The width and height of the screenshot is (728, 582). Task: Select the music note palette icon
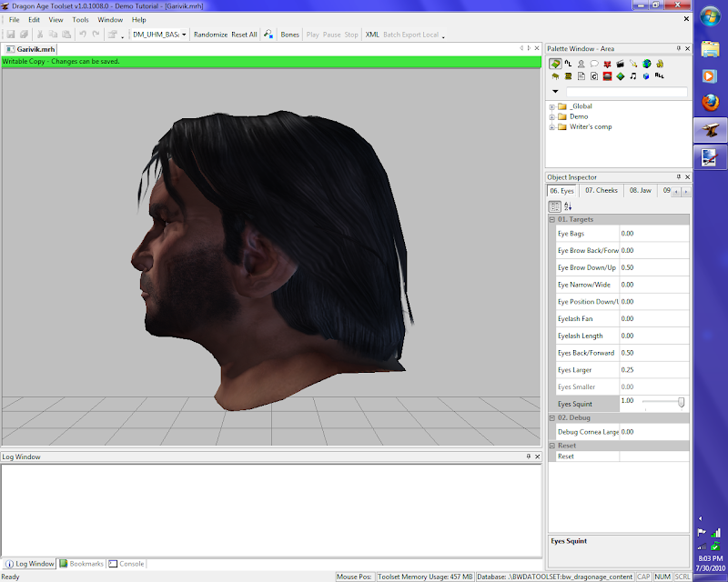[x=632, y=76]
